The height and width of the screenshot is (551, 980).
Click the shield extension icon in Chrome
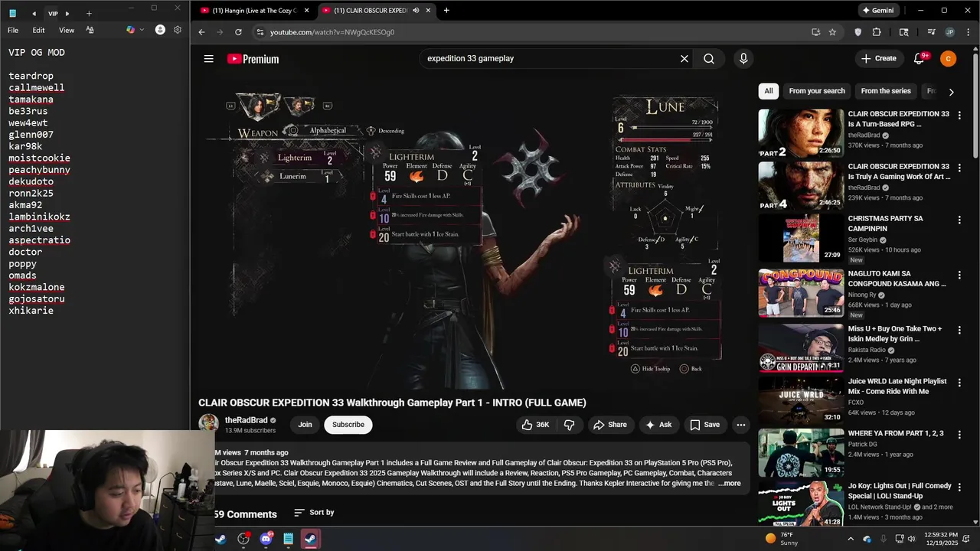[x=857, y=32]
